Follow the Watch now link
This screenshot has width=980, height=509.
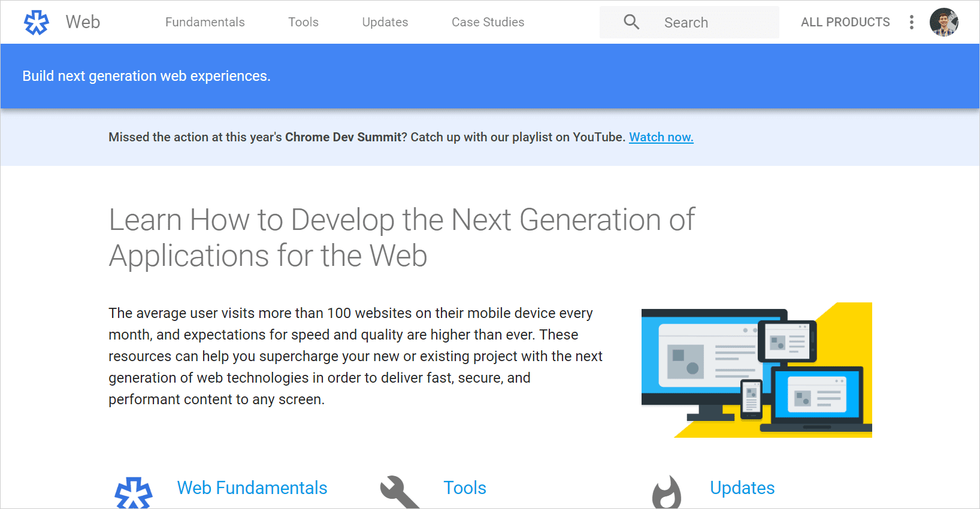(661, 137)
